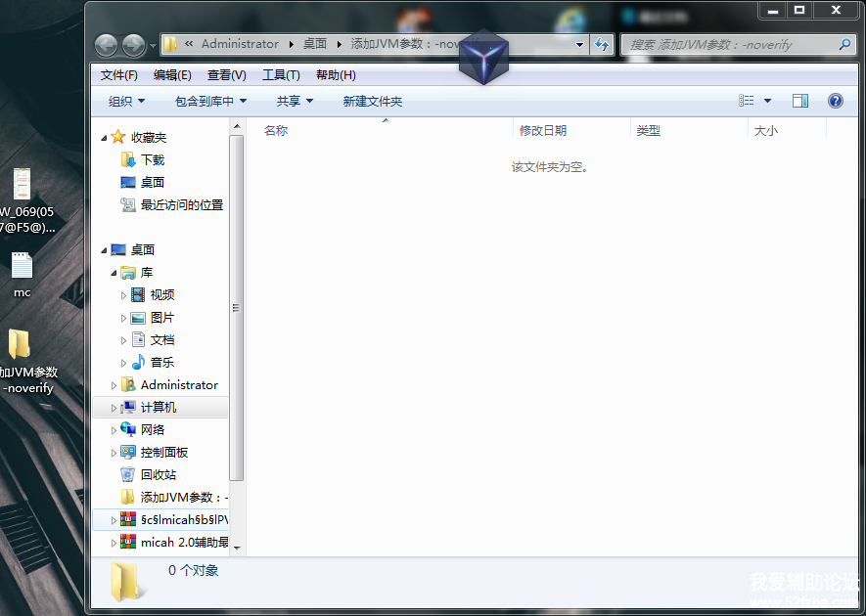Screen dimensions: 866x616
Task: Expand the 控制面板 tree node
Action: click(114, 453)
